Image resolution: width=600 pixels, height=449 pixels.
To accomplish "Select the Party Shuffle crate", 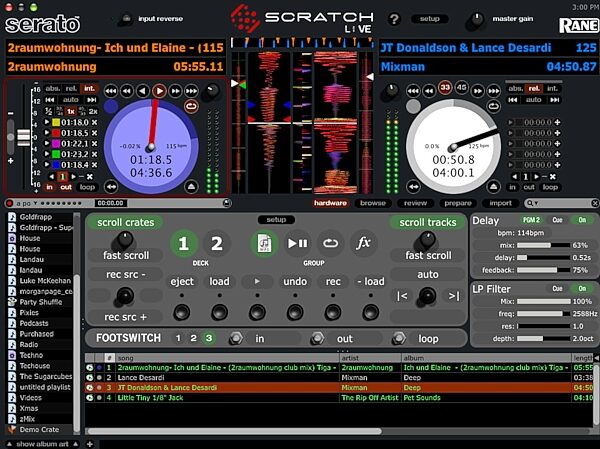I will click(41, 302).
